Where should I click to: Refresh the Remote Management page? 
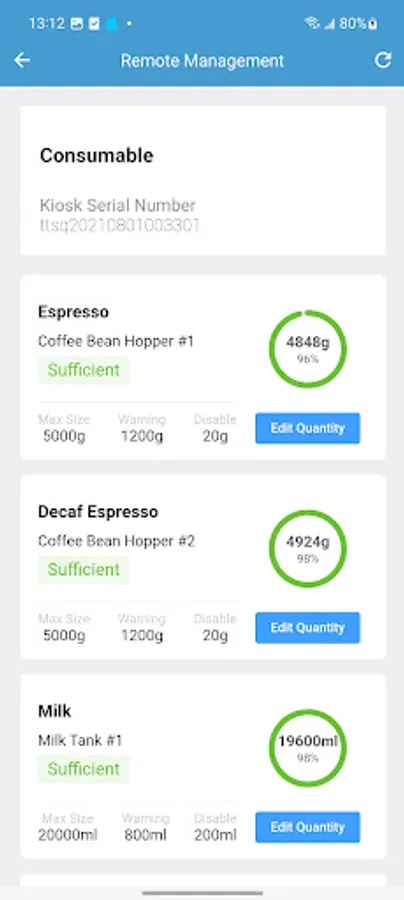383,60
